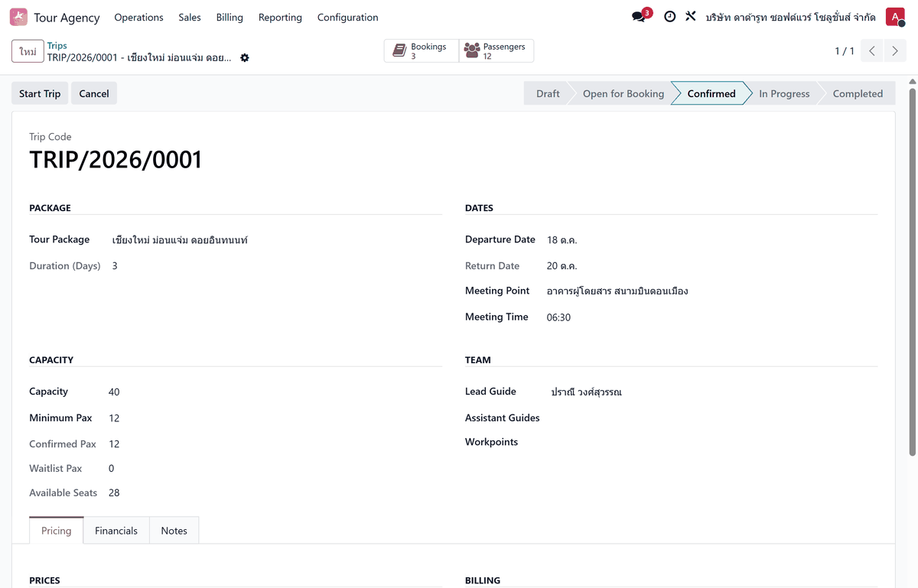Open the Reporting menu

tap(280, 17)
